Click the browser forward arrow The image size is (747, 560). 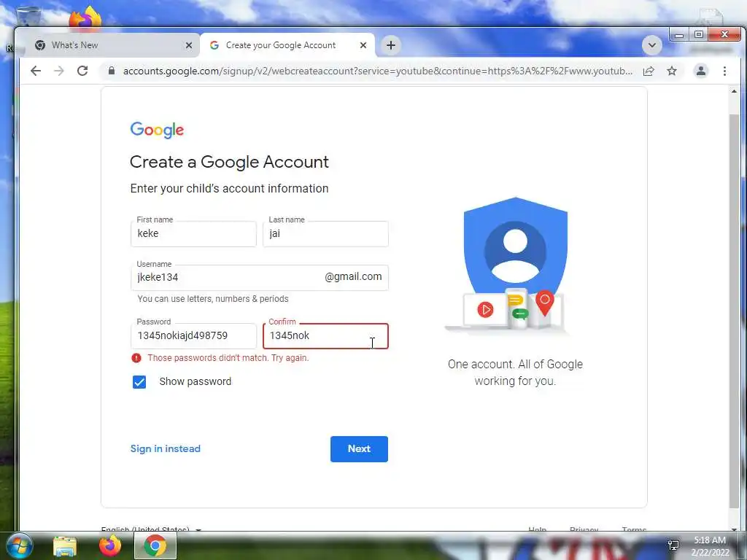tap(58, 71)
